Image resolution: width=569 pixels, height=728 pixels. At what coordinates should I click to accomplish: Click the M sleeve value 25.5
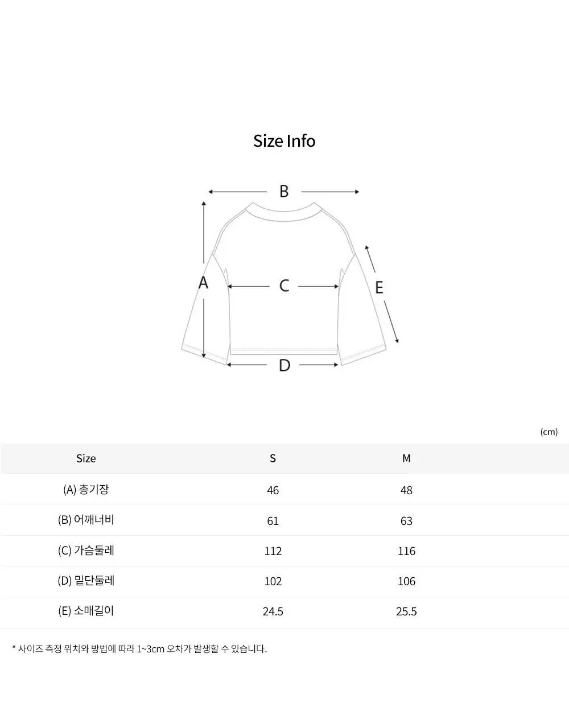tap(406, 611)
